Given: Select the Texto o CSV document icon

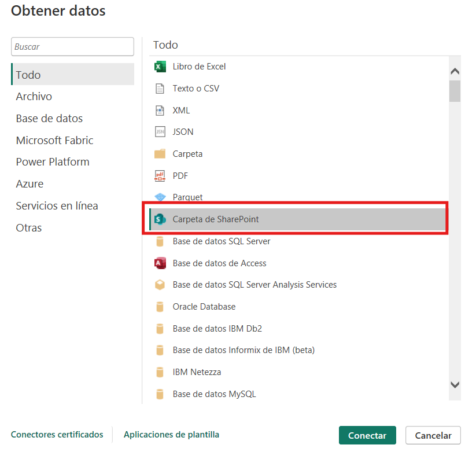Looking at the screenshot, I should [160, 89].
